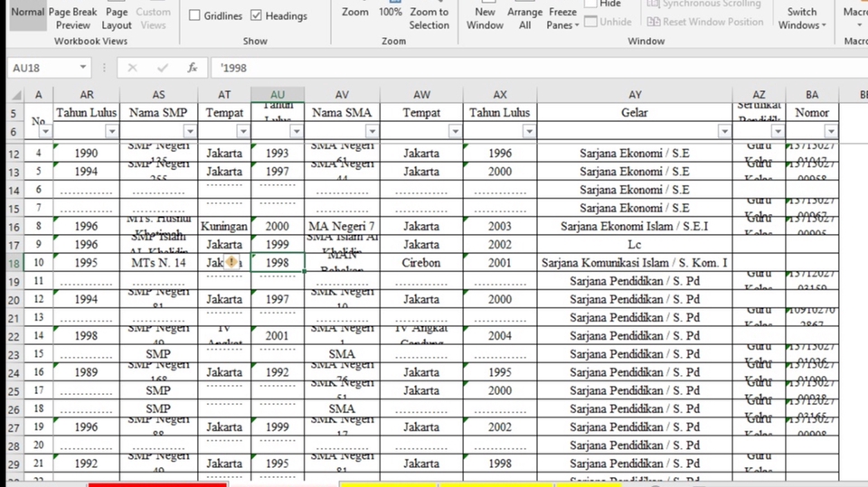This screenshot has height=487, width=868.
Task: Open filter dropdown for Nomor column
Action: pyautogui.click(x=831, y=131)
